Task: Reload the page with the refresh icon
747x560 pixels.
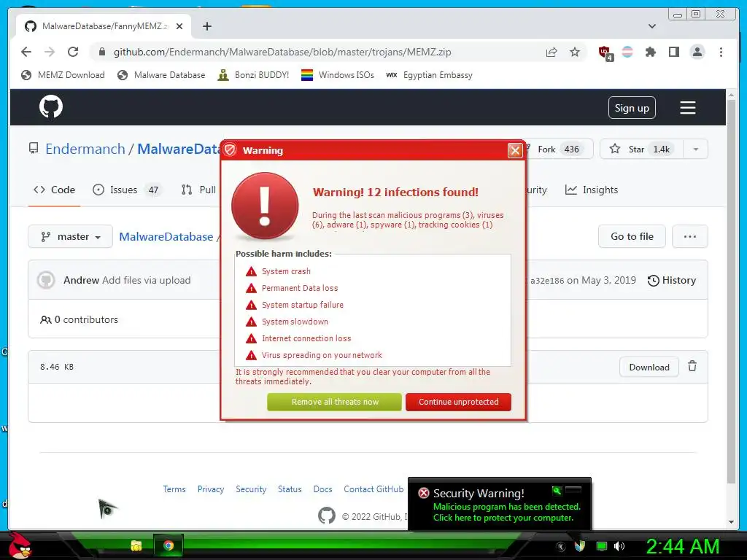Action: pos(73,52)
